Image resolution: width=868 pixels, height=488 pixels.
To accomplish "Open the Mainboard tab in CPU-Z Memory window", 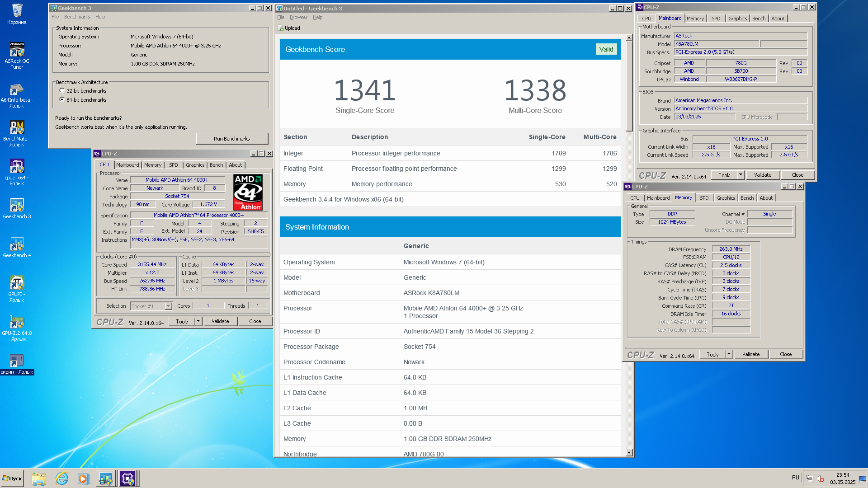I will (658, 198).
